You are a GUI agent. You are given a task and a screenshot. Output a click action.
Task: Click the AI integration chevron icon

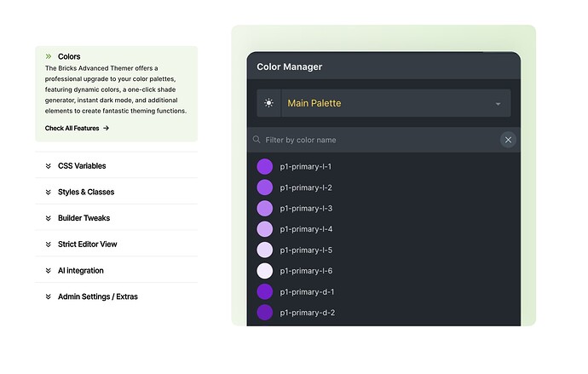tap(49, 271)
